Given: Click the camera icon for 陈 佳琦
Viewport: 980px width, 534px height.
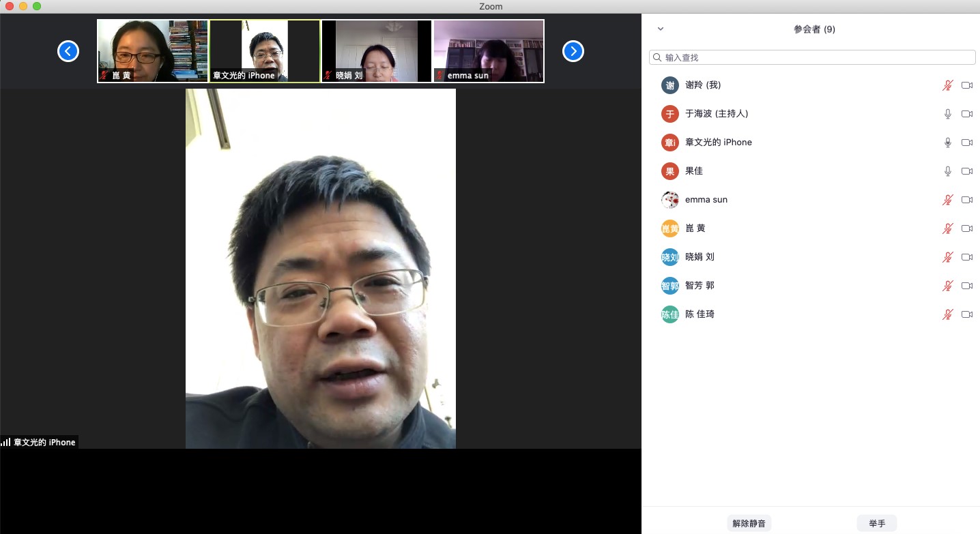Looking at the screenshot, I should (x=966, y=314).
